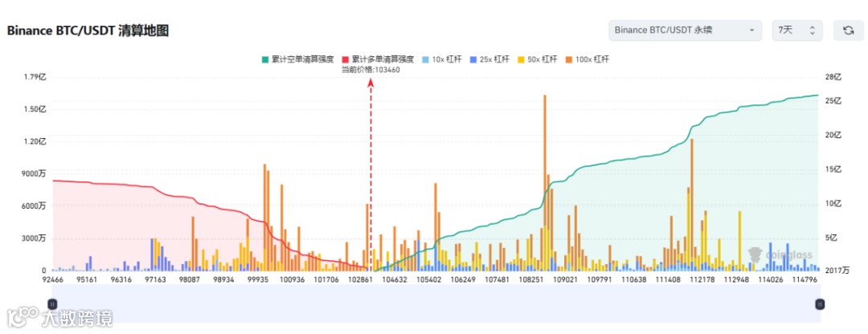Screen dimensions: 868x334
Task: Click the orange 100x 杠杆 color swatch
Action: [x=568, y=59]
